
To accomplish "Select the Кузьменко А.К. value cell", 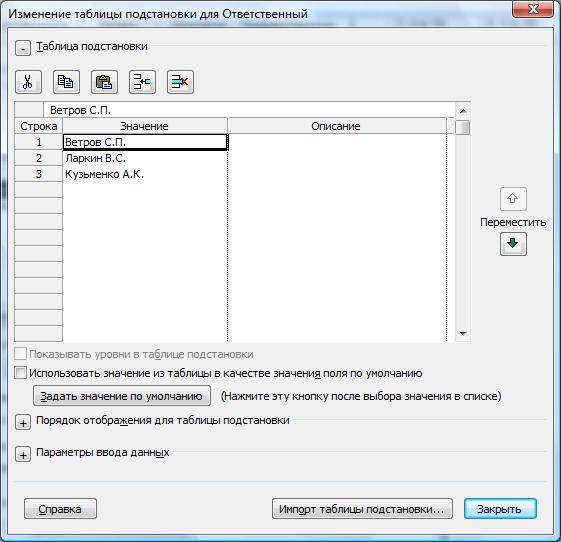I will pyautogui.click(x=145, y=174).
